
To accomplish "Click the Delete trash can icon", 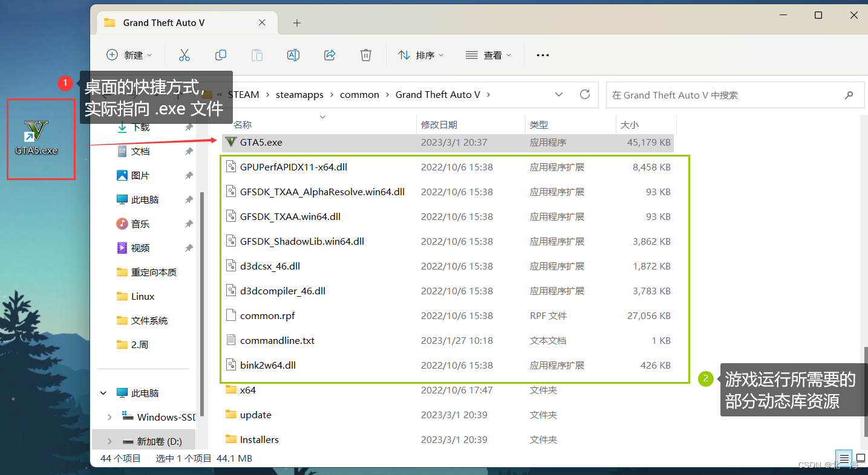I will click(x=366, y=55).
